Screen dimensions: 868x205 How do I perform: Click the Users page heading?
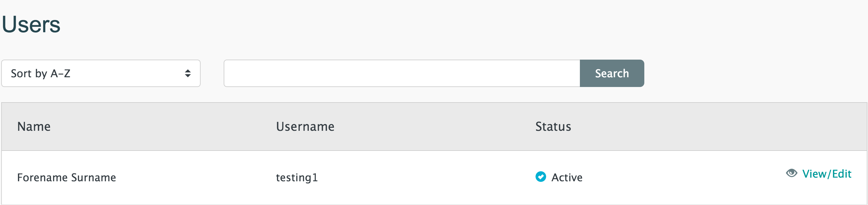tap(31, 25)
